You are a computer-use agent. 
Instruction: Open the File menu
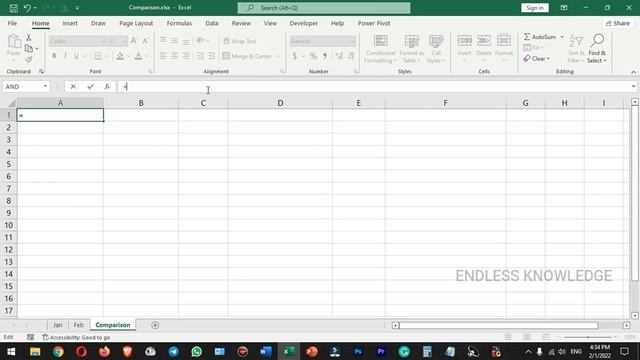(x=12, y=23)
